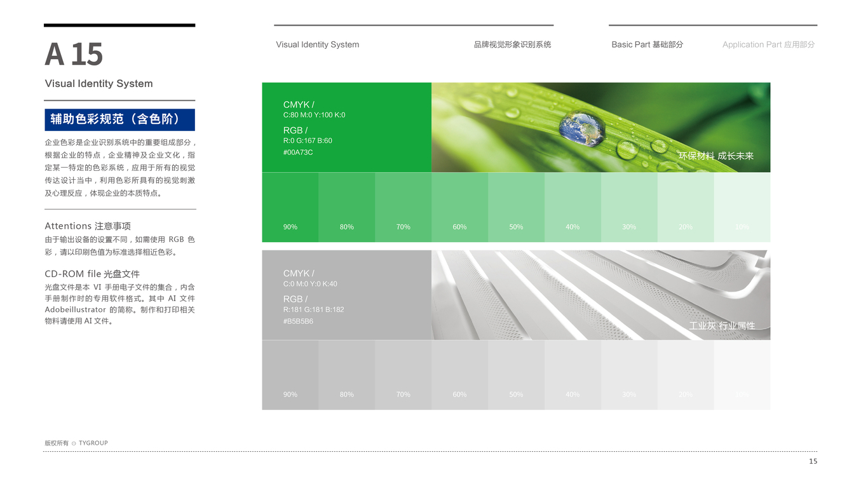Select the gray 60% tint swatch
The image size is (868, 488).
(459, 375)
